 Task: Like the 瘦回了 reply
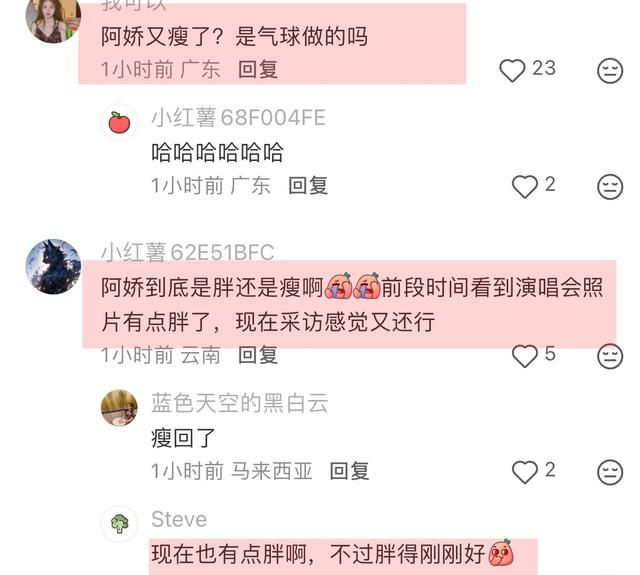[x=524, y=472]
